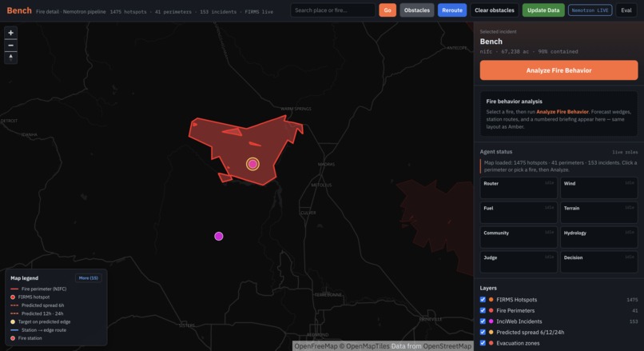This screenshot has height=351, width=644.
Task: Select the magenta incident marker south of fire
Action: [218, 236]
